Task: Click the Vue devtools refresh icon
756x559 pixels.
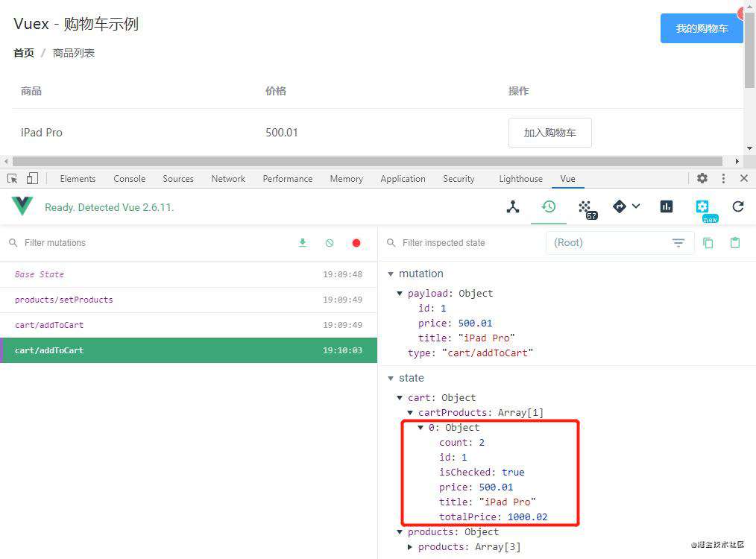Action: [737, 206]
